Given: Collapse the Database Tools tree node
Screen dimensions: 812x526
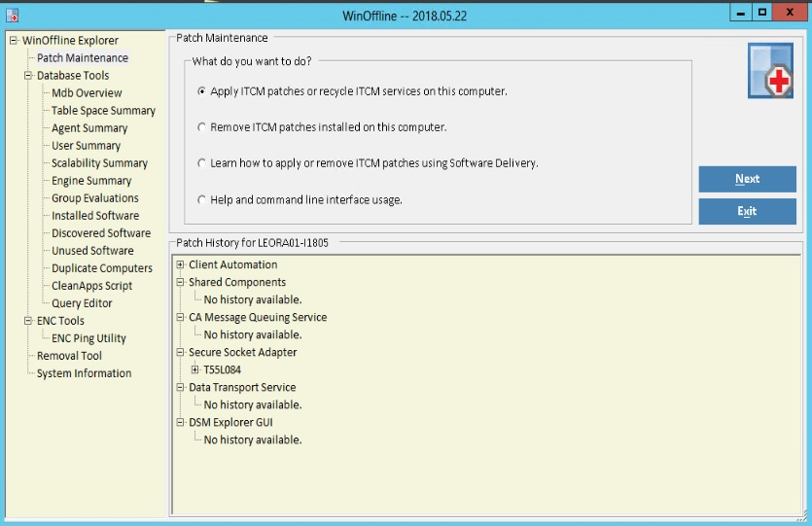Looking at the screenshot, I should click(28, 76).
